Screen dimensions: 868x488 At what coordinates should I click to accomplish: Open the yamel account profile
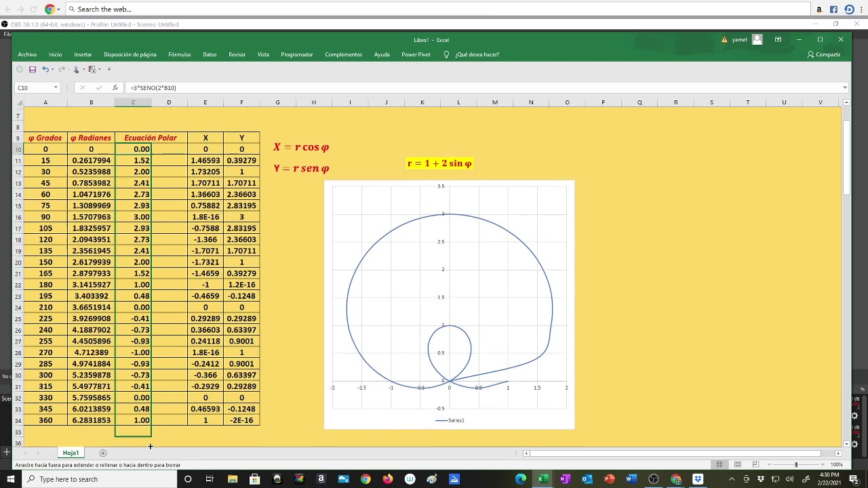[747, 39]
